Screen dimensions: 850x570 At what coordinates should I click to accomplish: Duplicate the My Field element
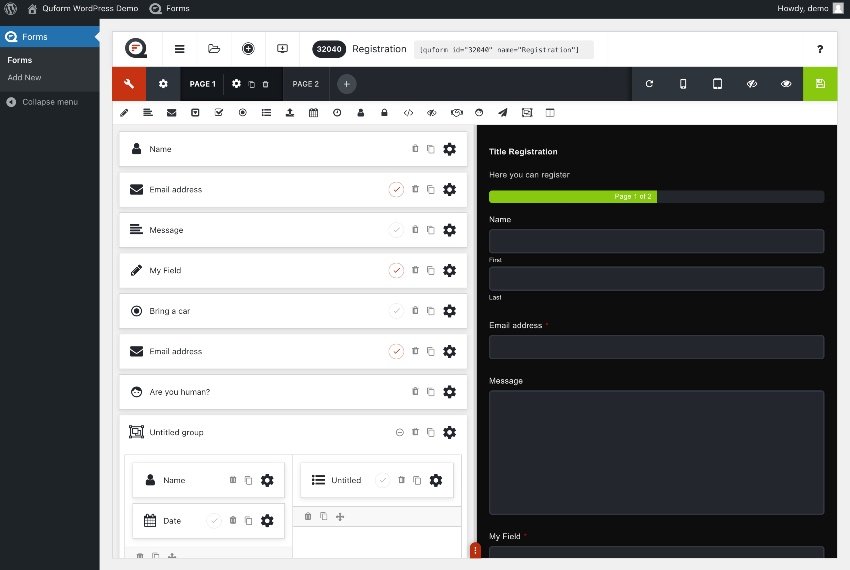[x=430, y=270]
